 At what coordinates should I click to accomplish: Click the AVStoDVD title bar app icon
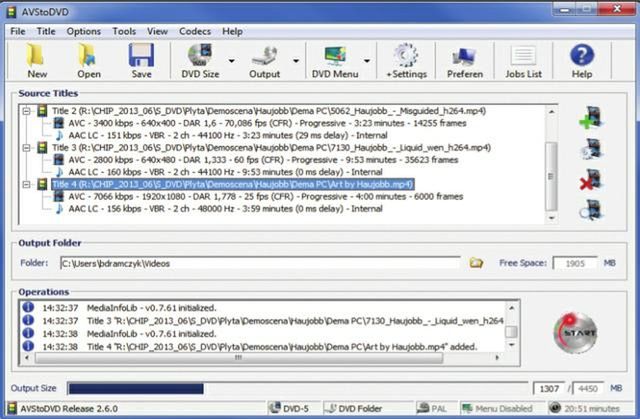11,11
